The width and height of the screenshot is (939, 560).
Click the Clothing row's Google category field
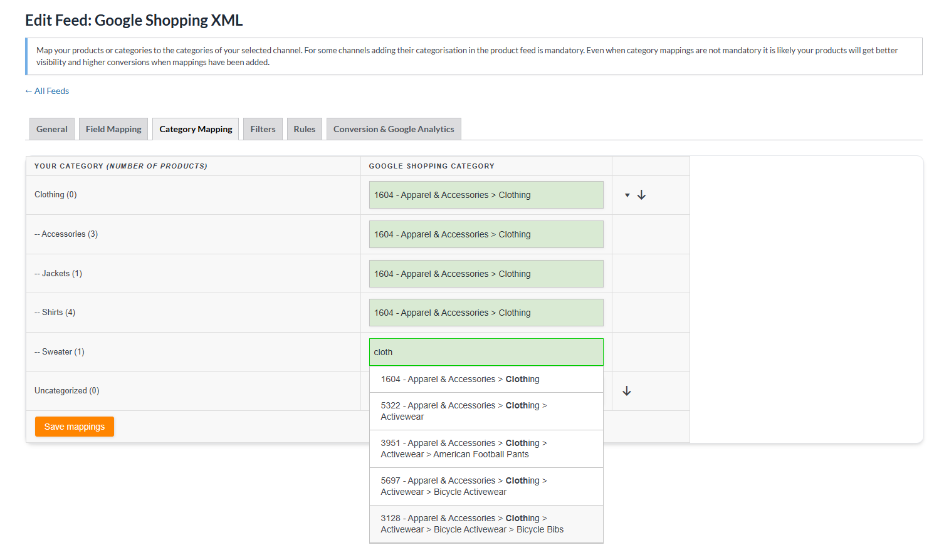[x=486, y=195]
